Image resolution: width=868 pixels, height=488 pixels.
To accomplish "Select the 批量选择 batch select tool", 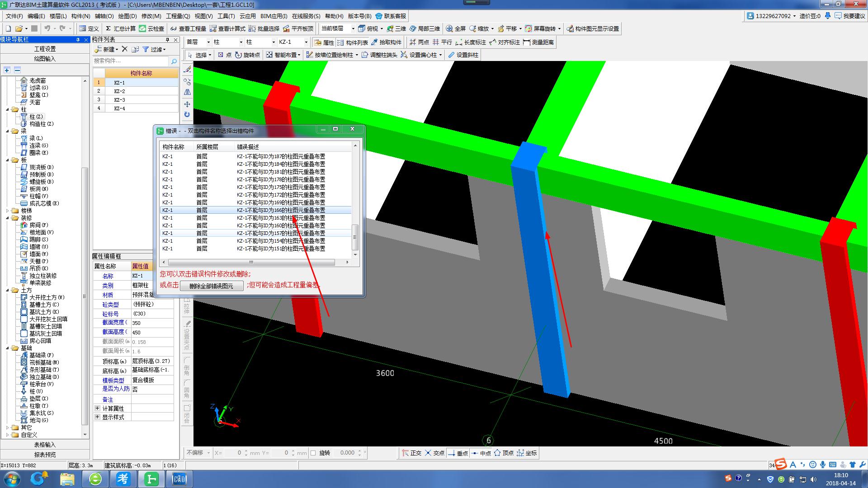I will tap(264, 28).
